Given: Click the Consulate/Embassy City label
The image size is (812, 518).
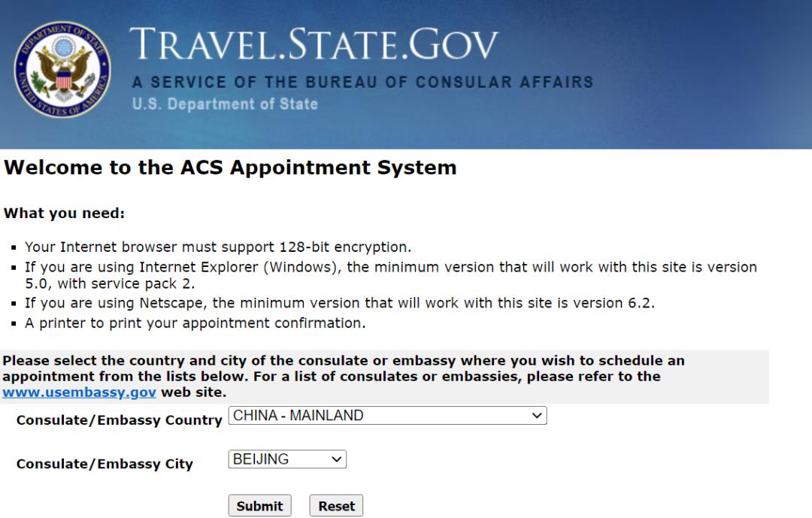Looking at the screenshot, I should [105, 464].
